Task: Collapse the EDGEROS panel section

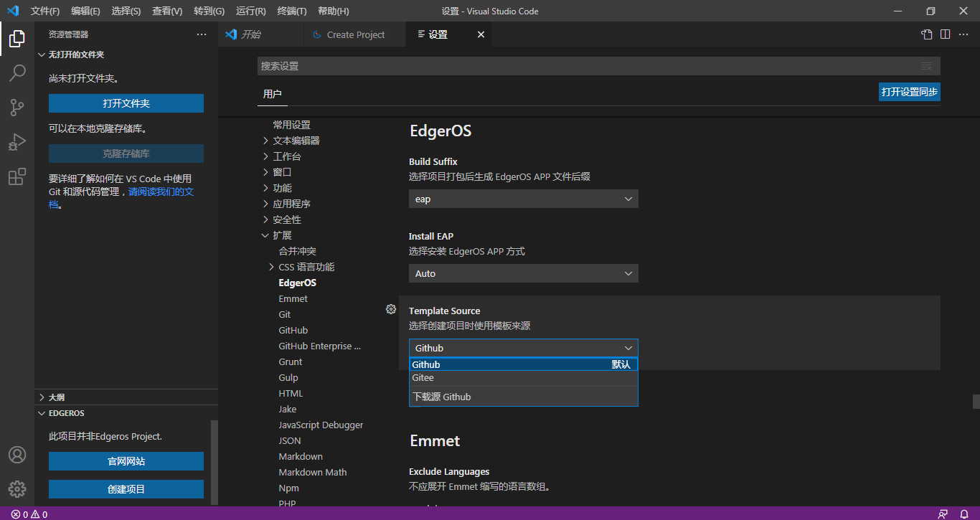Action: 126,413
